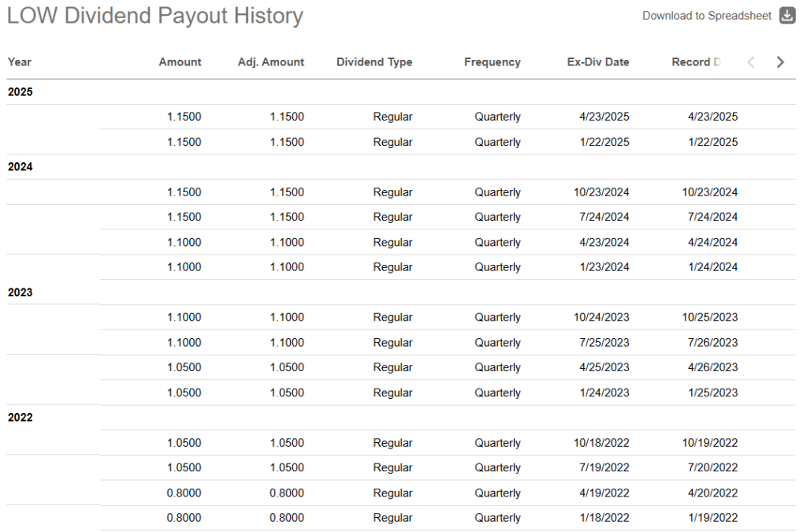The width and height of the screenshot is (807, 532).
Task: Click ex-div date 10/23/2024
Action: tap(601, 192)
